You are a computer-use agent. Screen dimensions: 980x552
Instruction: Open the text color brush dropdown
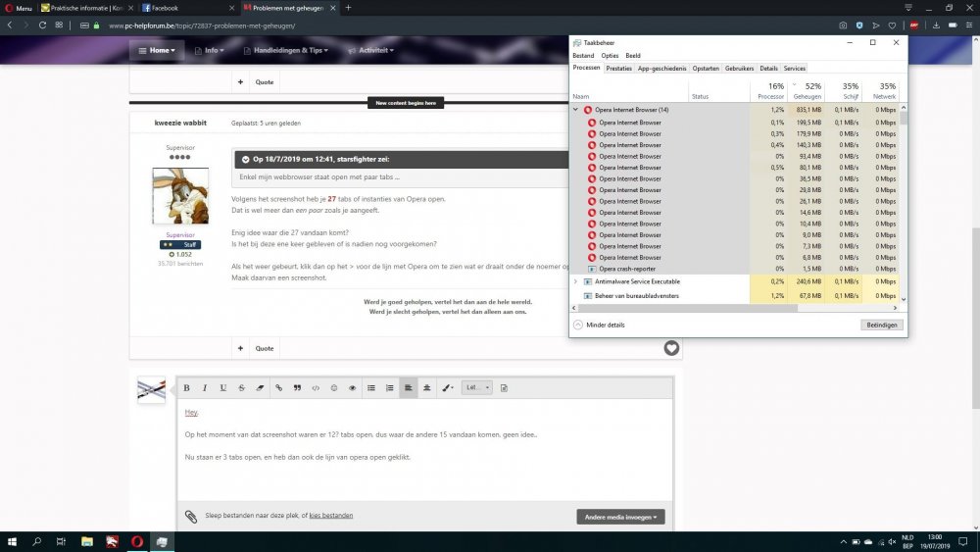(x=448, y=387)
